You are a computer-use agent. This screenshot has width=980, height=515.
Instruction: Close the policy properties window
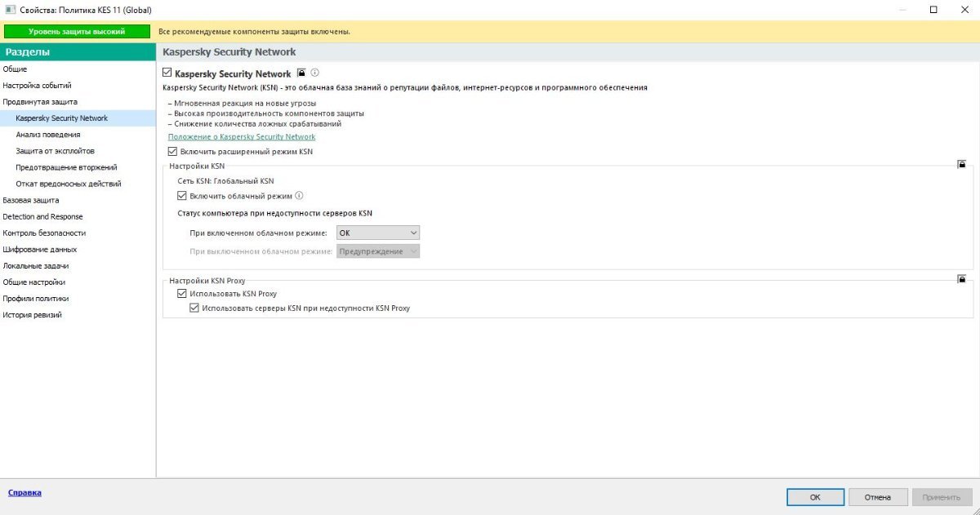click(x=966, y=10)
